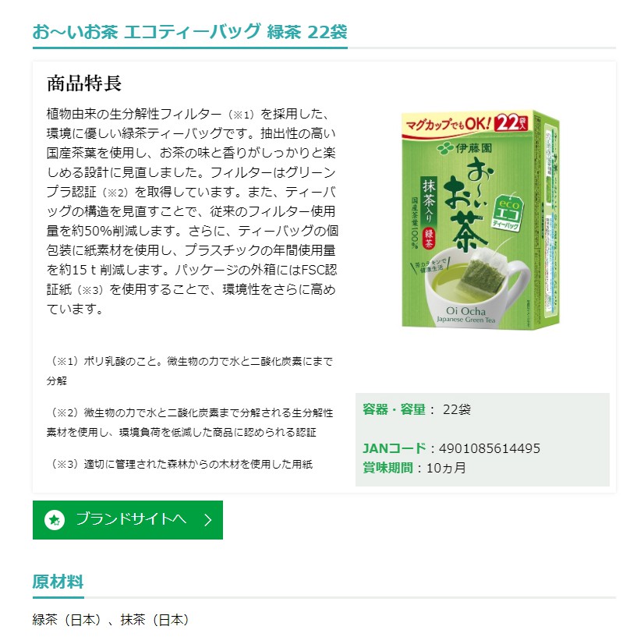Open the ブランドサイトへ button
The height and width of the screenshot is (644, 644).
coord(128,520)
